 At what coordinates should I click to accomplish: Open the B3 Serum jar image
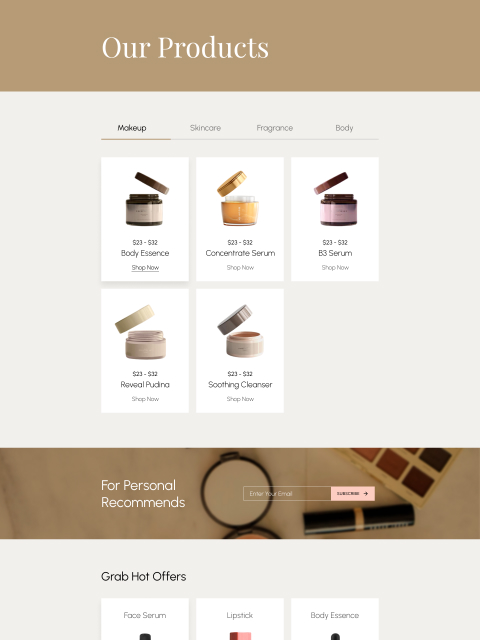(336, 199)
